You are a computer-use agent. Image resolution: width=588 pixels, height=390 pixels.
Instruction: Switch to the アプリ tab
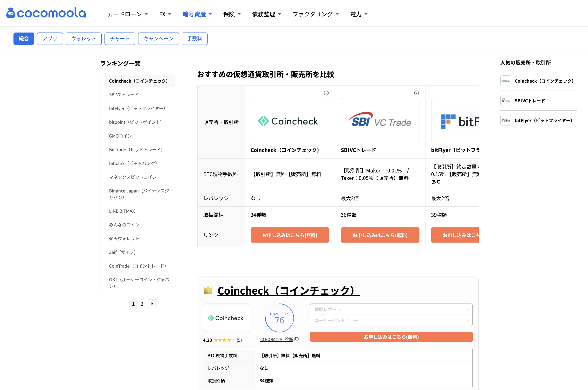point(50,39)
